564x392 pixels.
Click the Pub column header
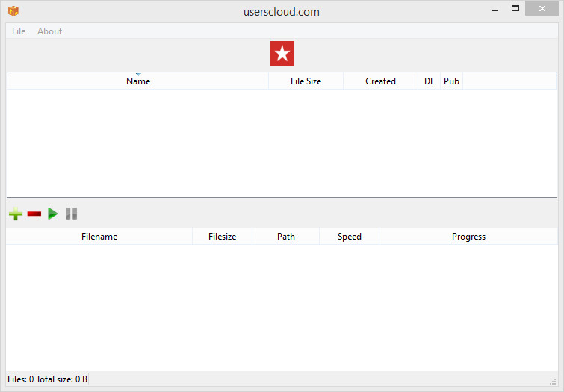(451, 81)
